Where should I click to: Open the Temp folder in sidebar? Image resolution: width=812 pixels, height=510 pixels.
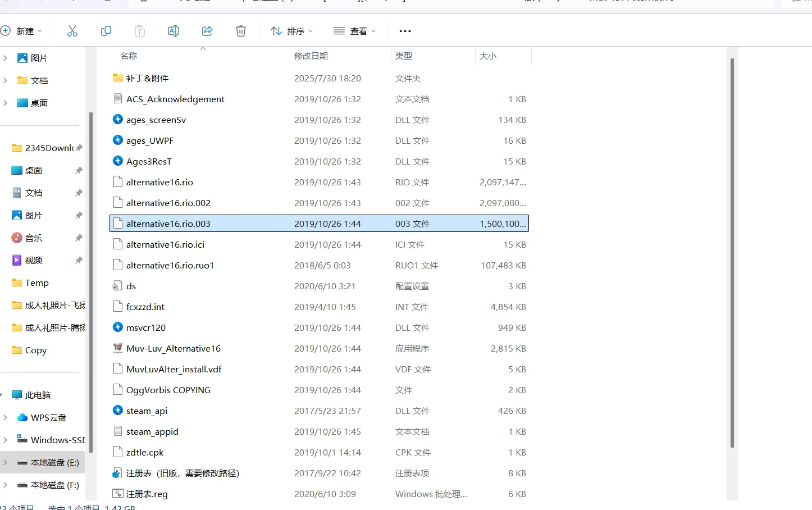pos(30,283)
